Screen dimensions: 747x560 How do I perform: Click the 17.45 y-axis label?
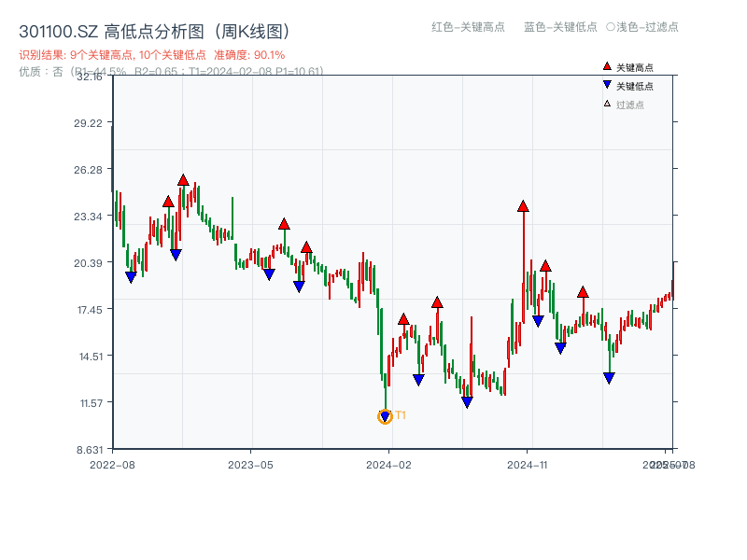90,310
